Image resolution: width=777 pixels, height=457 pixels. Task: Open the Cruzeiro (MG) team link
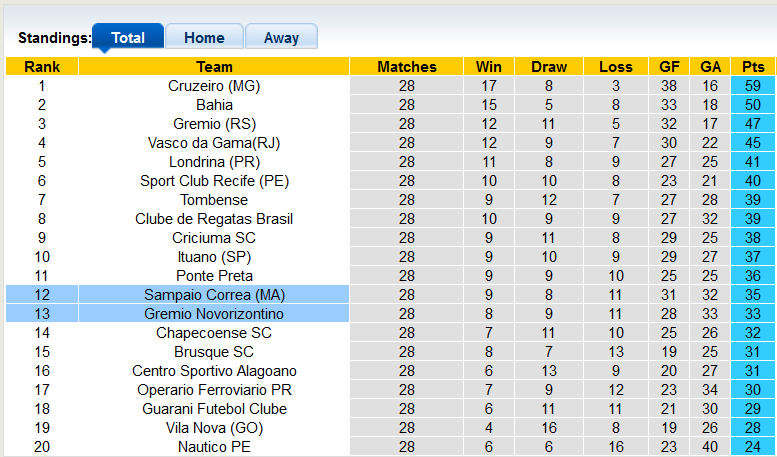[214, 86]
